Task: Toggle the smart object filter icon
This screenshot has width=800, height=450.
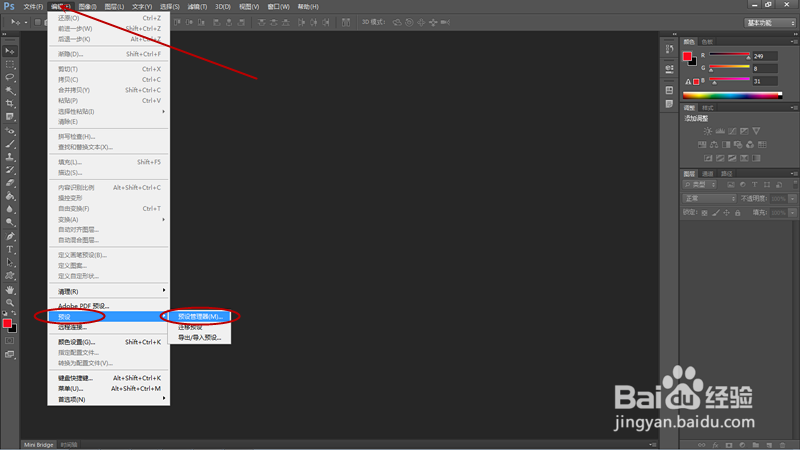Action: click(779, 185)
